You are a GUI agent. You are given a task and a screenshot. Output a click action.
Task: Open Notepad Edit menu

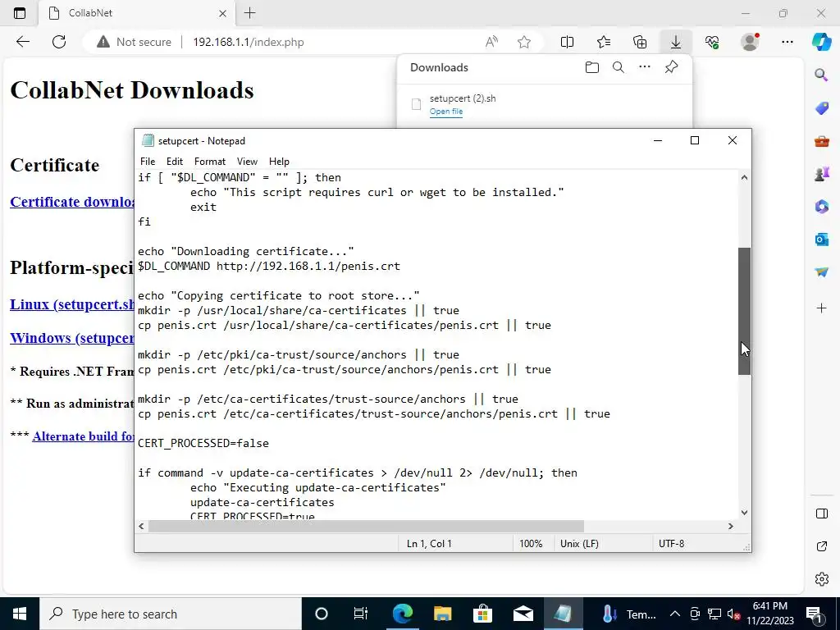[x=175, y=162]
